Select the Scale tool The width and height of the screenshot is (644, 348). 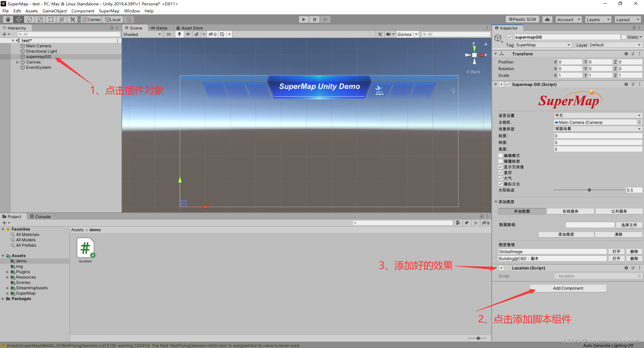click(x=40, y=19)
